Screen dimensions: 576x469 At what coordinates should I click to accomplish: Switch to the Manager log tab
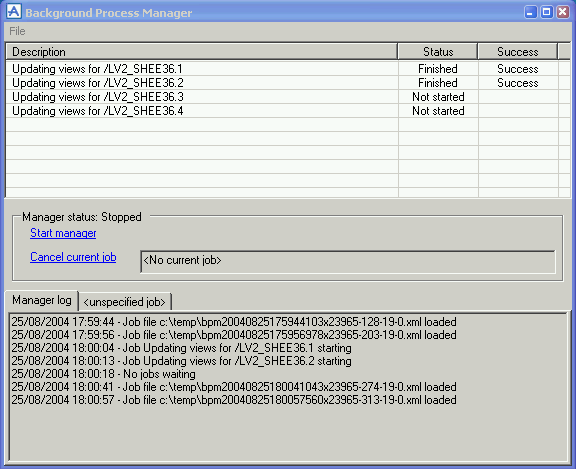(42, 300)
